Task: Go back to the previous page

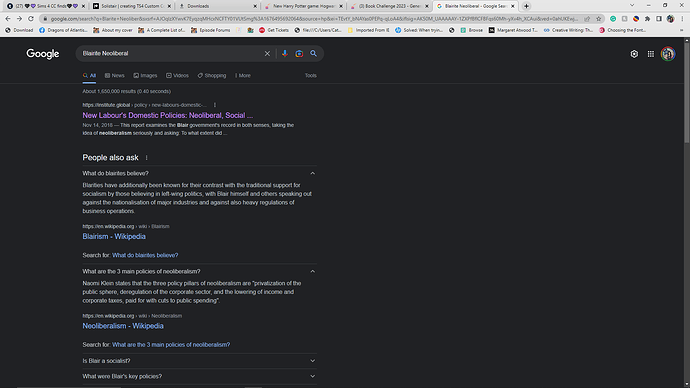Action: (x=7, y=19)
